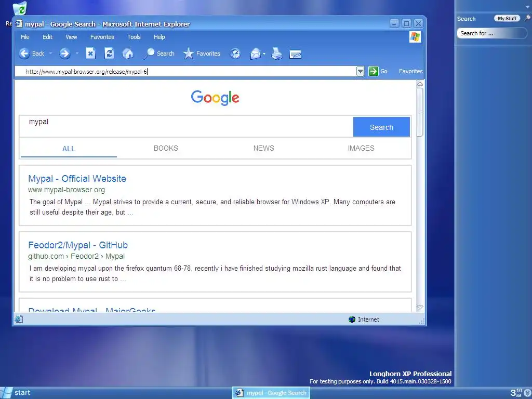This screenshot has width=532, height=399.
Task: Click the scrollbar up arrow
Action: (420, 84)
